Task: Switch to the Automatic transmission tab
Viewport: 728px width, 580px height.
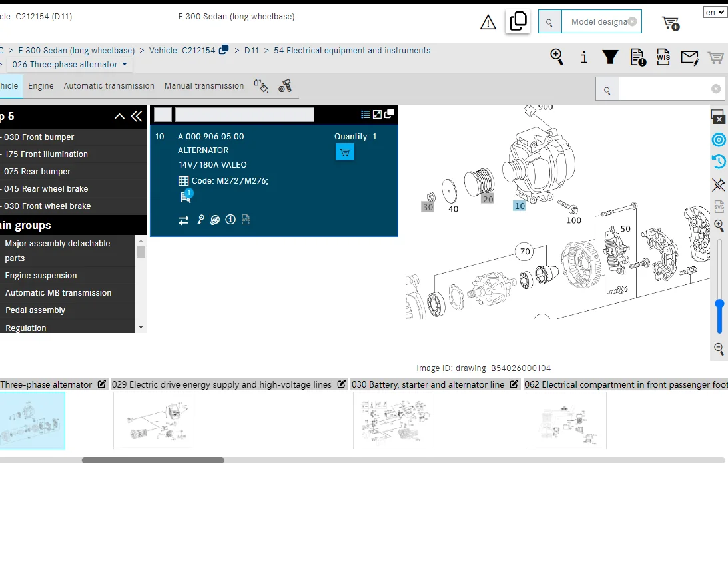Action: pyautogui.click(x=109, y=86)
